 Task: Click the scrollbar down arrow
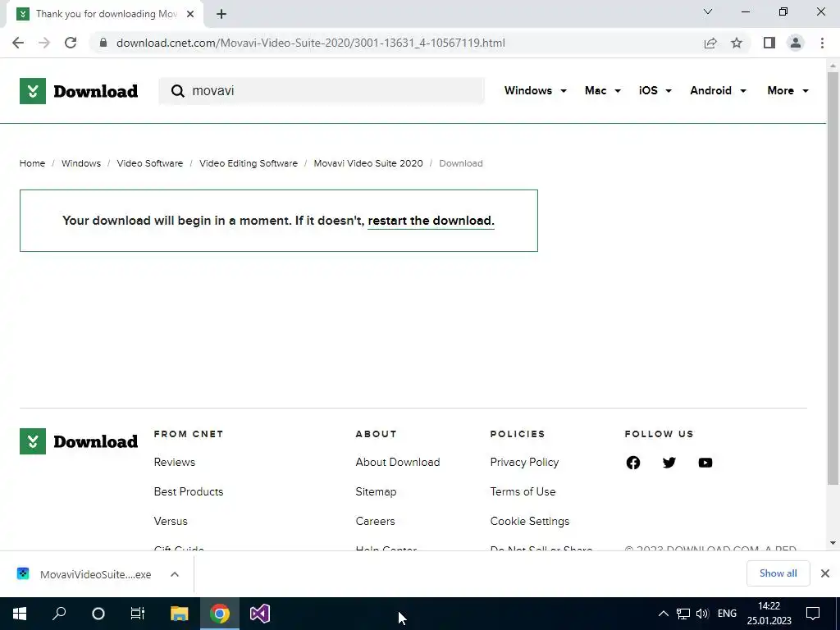click(833, 543)
